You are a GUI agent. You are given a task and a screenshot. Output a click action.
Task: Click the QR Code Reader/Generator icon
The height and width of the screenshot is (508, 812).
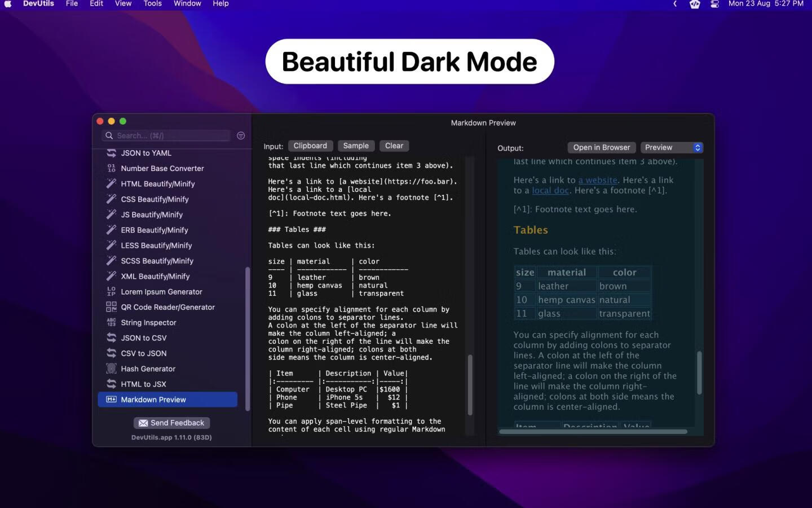[111, 306]
